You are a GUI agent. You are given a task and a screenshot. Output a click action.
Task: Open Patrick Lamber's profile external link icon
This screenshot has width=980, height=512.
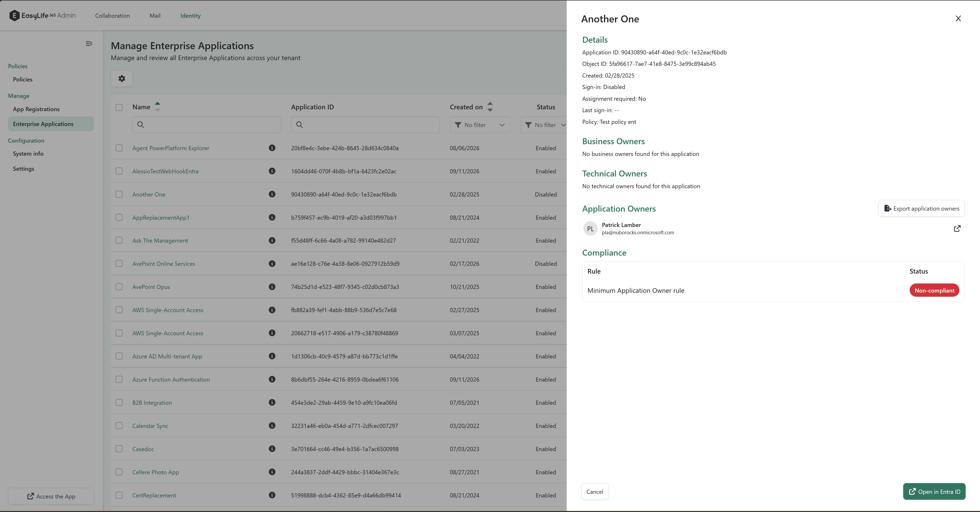957,229
